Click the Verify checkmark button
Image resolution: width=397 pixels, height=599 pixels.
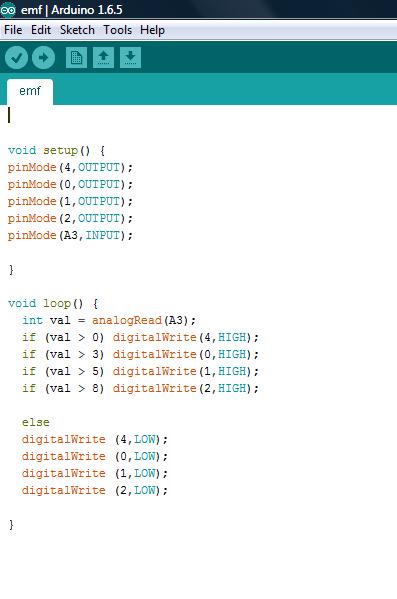(x=16, y=58)
